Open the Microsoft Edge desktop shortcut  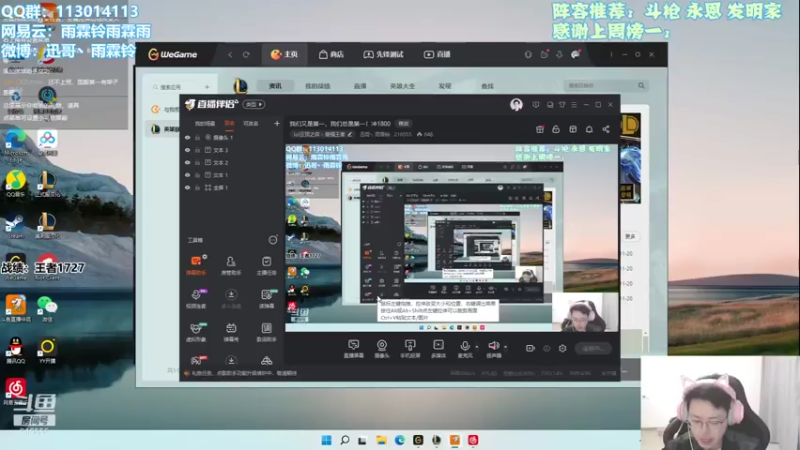click(x=15, y=145)
